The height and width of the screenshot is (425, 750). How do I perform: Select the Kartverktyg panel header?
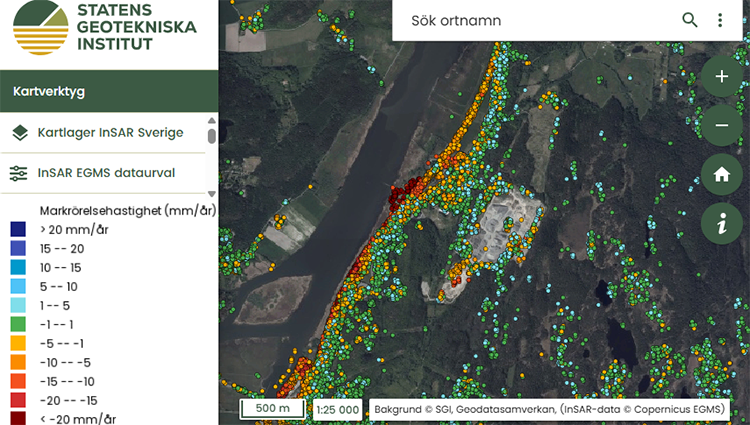109,91
